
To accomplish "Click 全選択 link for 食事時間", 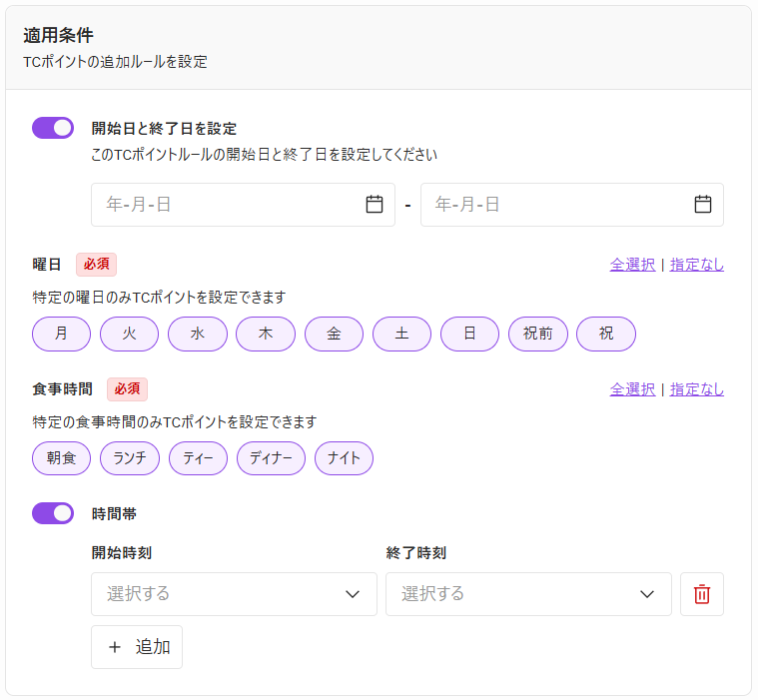I will 633,389.
